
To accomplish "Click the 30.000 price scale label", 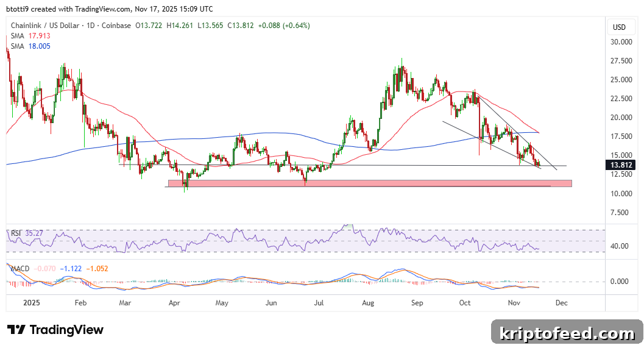I will click(x=621, y=42).
